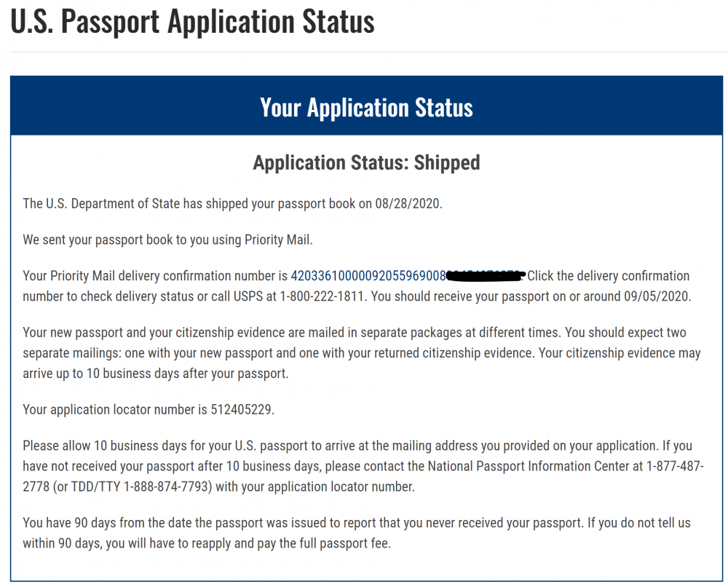Click the U.S. Passport Application Status heading
Viewport: 728px width, 587px height.
point(192,21)
